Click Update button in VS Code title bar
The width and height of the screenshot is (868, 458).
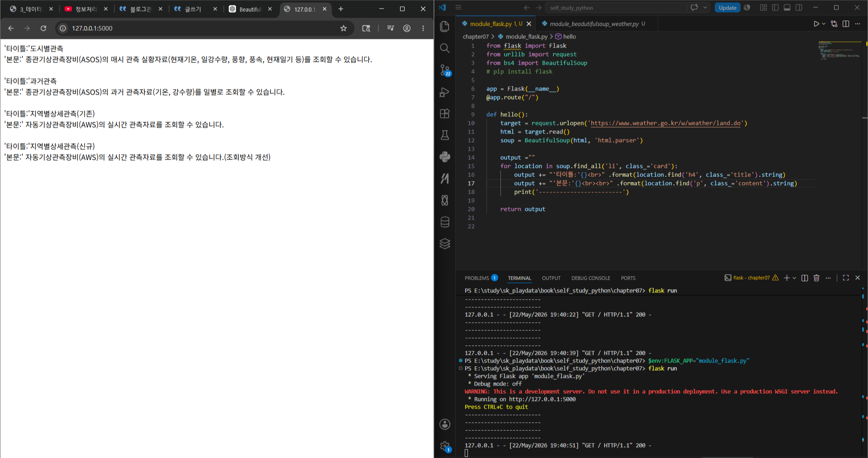click(727, 8)
